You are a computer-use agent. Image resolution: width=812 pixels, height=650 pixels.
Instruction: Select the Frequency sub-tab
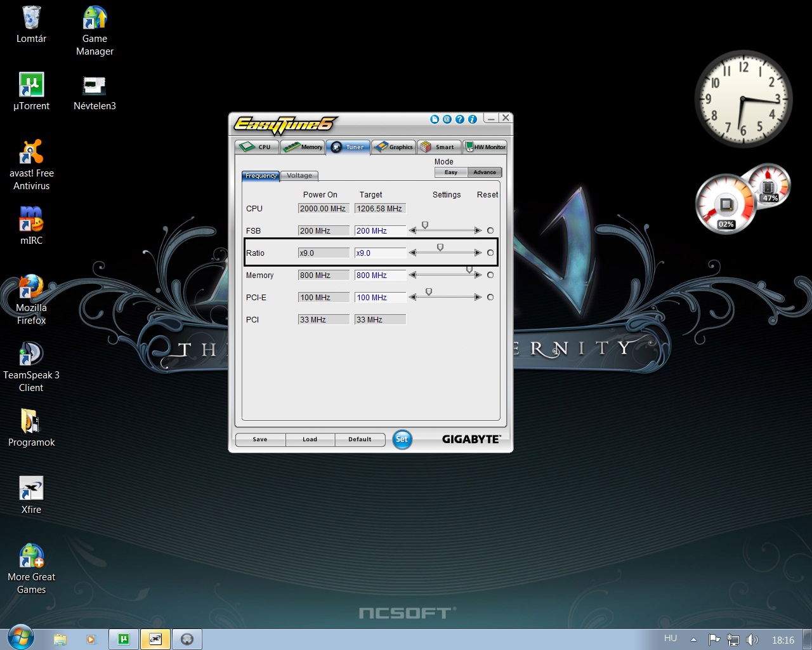pos(261,176)
